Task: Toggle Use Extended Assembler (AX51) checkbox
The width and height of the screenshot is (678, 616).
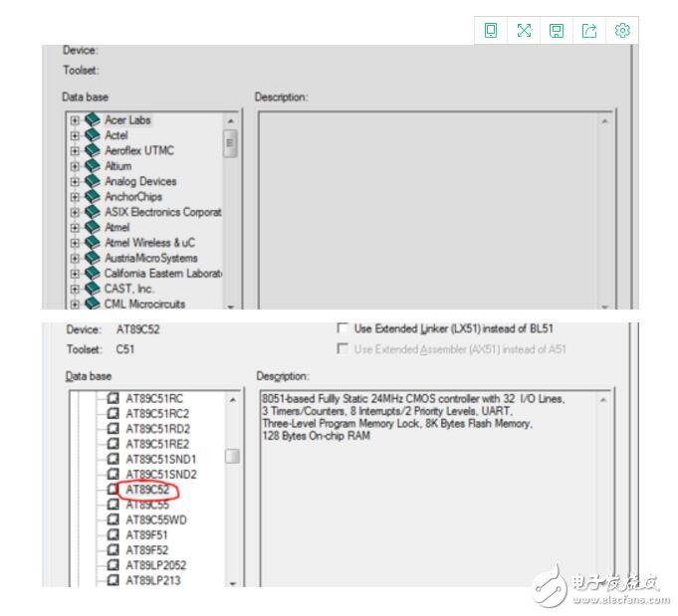Action: (343, 349)
